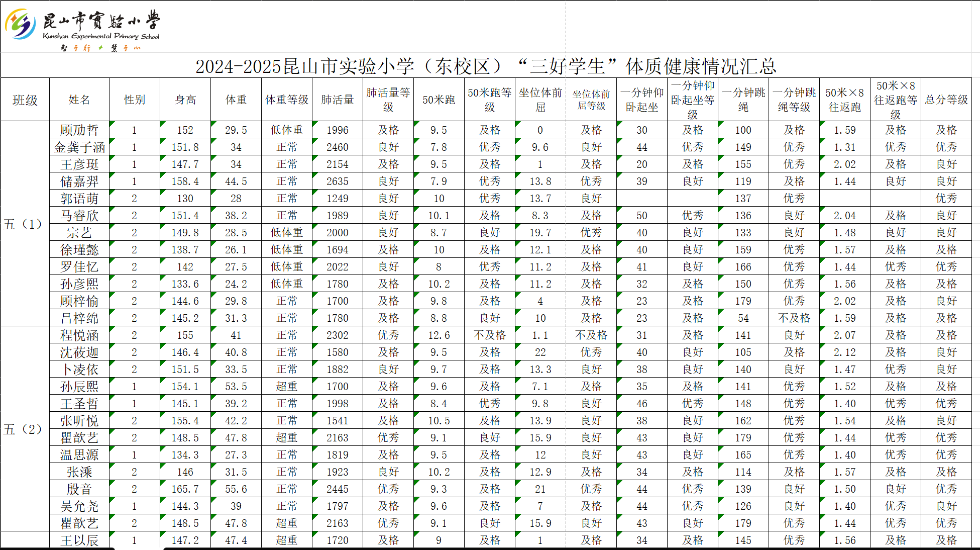Select height value 158.4 in 储嘉羿's row
980x550 pixels.
[x=185, y=181]
